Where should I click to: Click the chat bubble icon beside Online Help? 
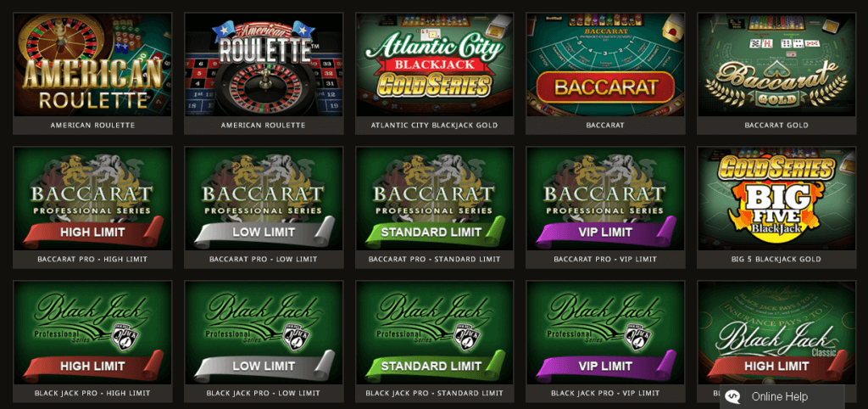(x=733, y=397)
